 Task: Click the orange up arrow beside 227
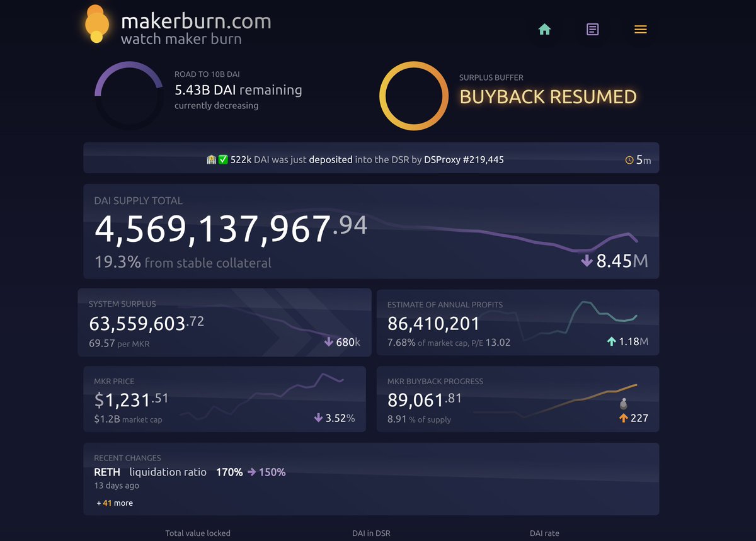tap(623, 418)
